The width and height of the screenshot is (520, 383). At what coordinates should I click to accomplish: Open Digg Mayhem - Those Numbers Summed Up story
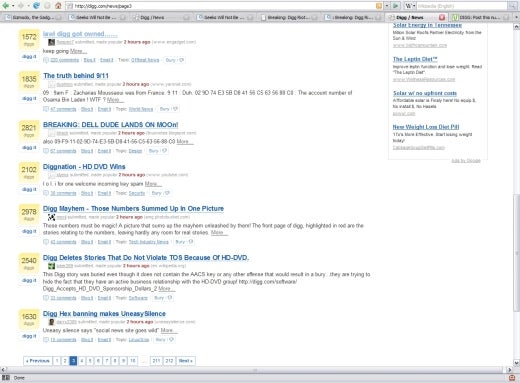[x=133, y=209]
